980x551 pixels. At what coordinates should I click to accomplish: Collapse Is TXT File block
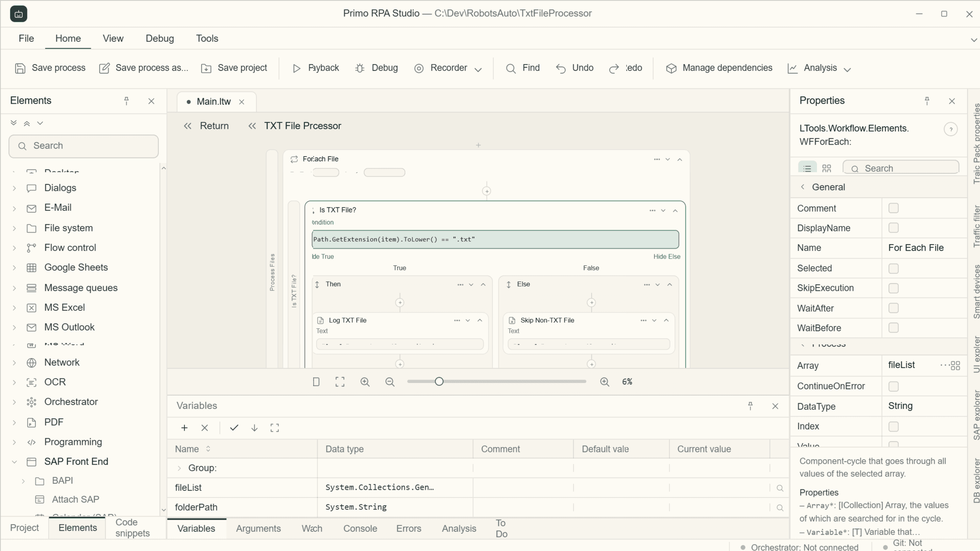[x=675, y=210]
